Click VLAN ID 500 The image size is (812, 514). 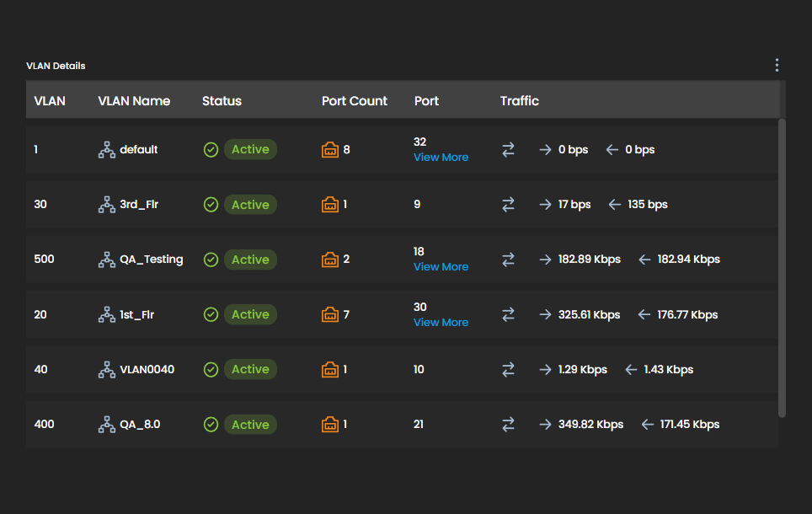coord(44,259)
